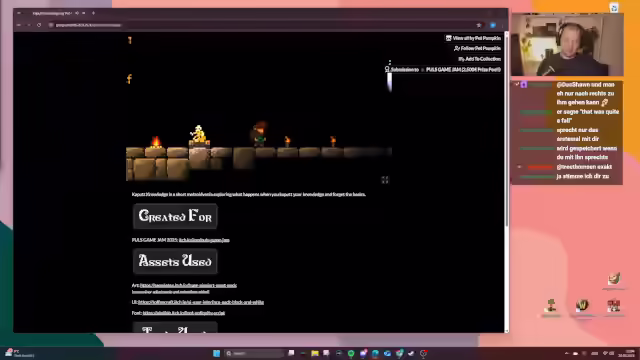640x360 pixels.
Task: Open Steam from the taskbar
Action: pyautogui.click(x=411, y=353)
